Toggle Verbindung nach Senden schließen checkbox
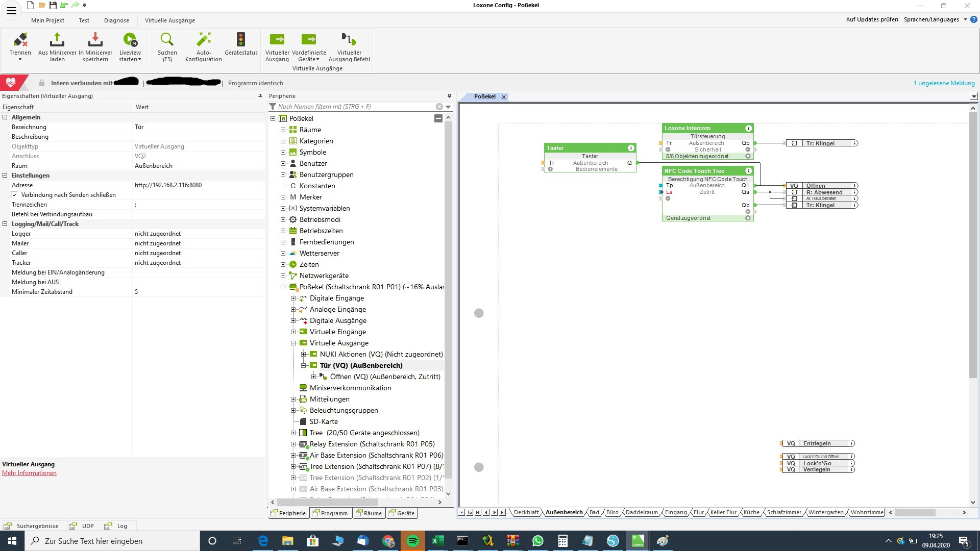980x551 pixels. tap(14, 195)
